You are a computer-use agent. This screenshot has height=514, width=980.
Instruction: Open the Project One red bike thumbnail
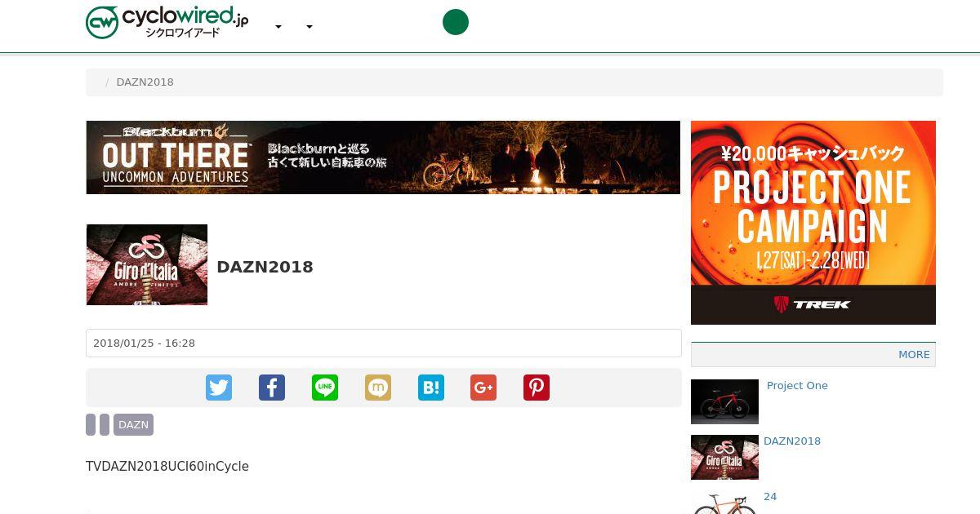pyautogui.click(x=724, y=401)
